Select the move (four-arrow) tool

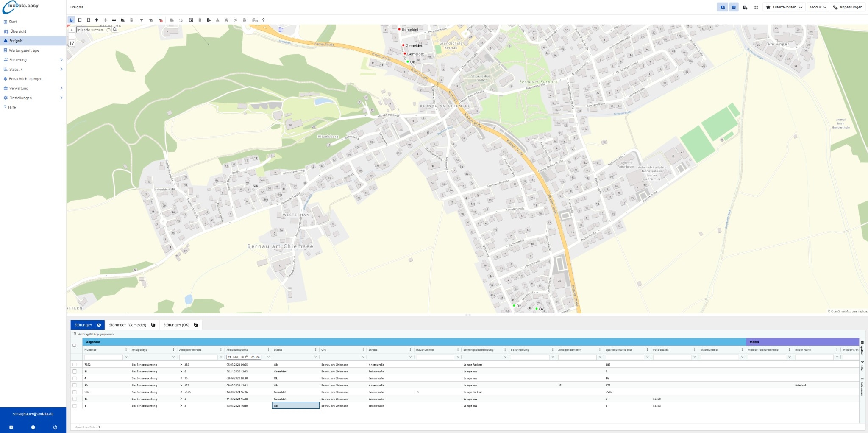pos(105,20)
